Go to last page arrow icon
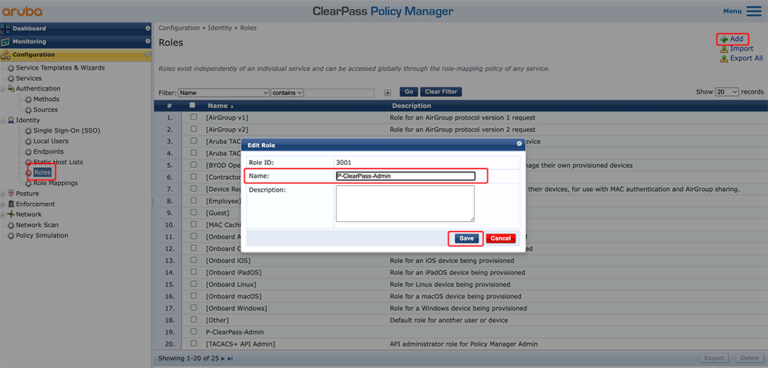This screenshot has width=768, height=368. [x=230, y=359]
